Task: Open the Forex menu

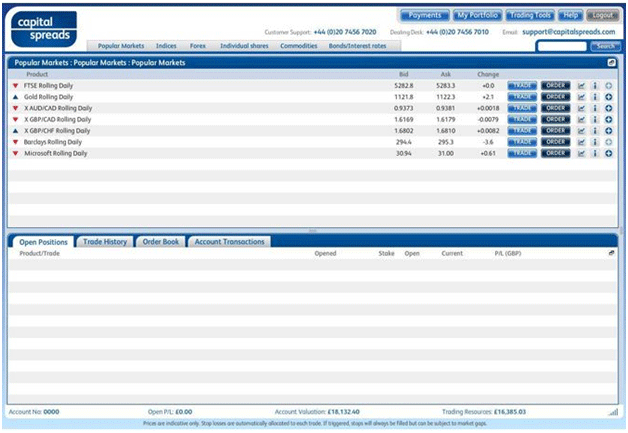Action: pyautogui.click(x=197, y=46)
